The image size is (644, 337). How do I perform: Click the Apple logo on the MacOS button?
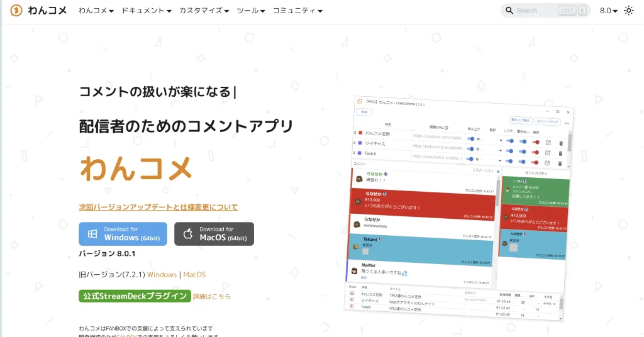tap(187, 234)
